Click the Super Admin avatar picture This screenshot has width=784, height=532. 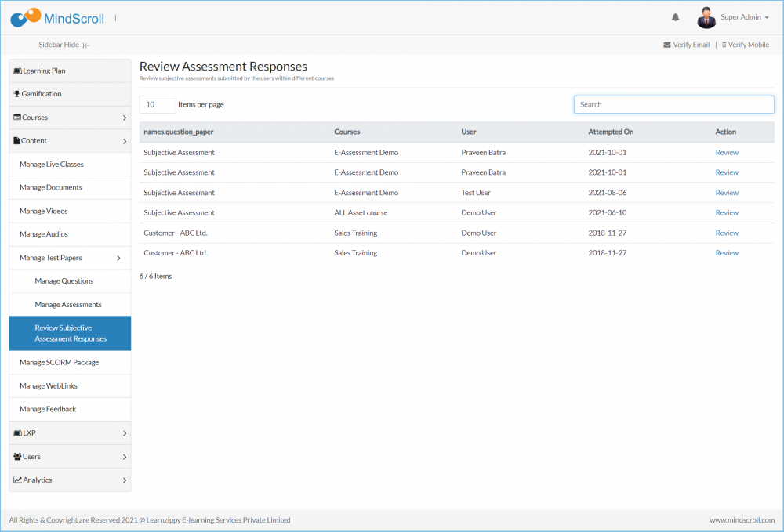point(706,18)
